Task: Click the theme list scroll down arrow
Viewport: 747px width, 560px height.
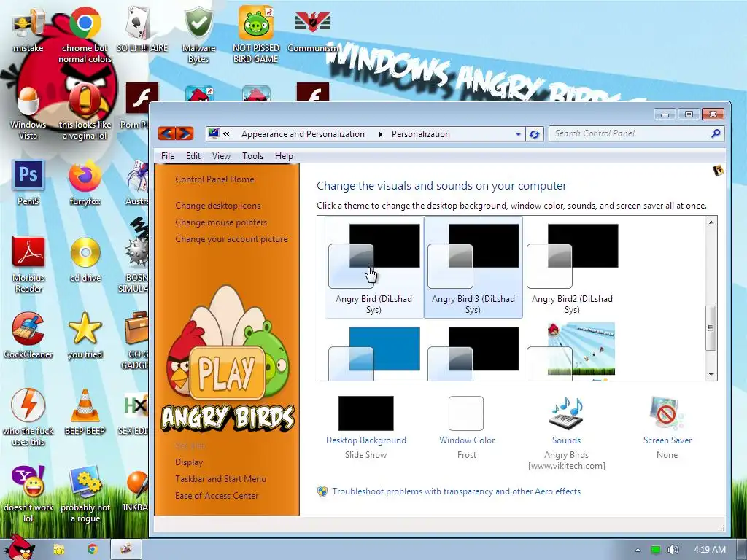Action: [x=711, y=374]
